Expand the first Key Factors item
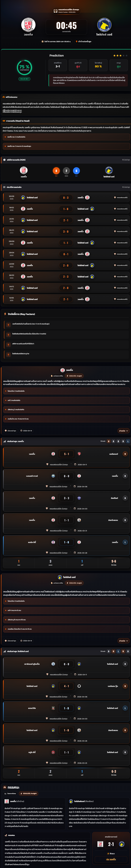 coord(65,324)
